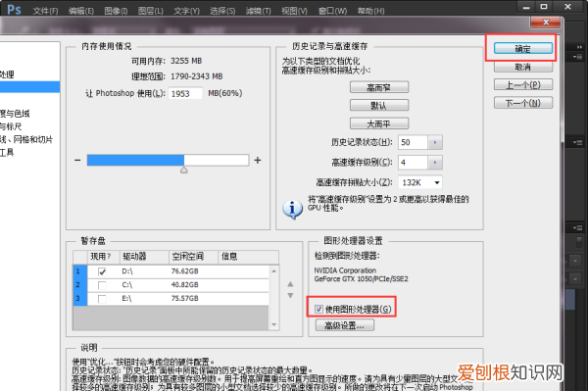Click the 信息 column header

pyautogui.click(x=248, y=257)
